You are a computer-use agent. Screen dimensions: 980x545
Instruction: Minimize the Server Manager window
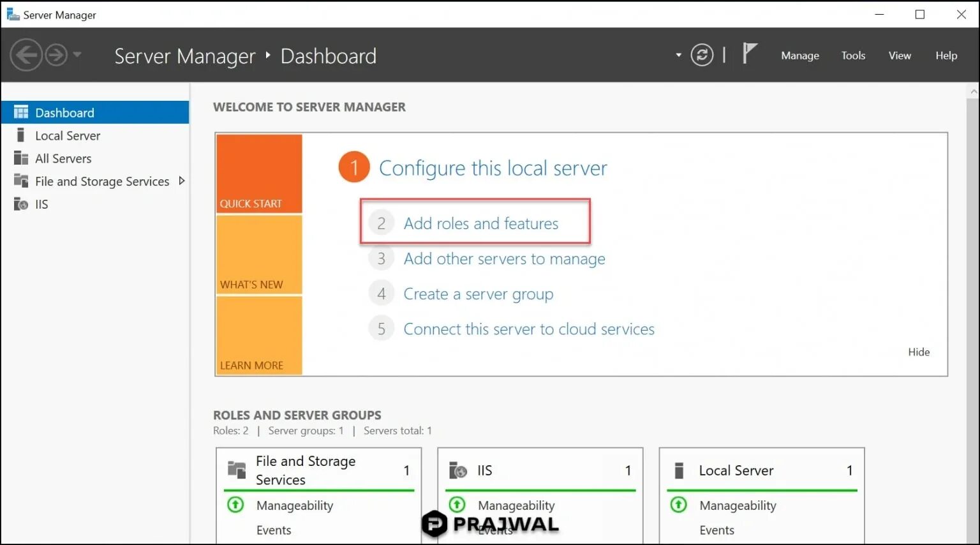[879, 14]
